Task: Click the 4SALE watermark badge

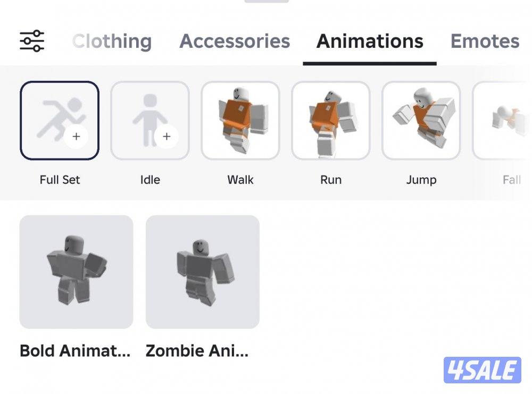Action: [x=482, y=370]
